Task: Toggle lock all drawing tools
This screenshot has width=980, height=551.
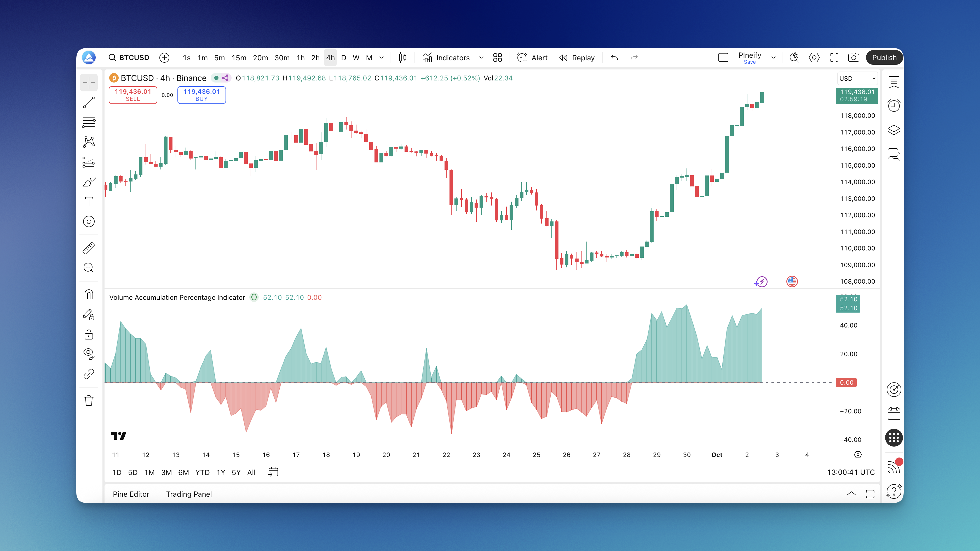Action: tap(89, 335)
